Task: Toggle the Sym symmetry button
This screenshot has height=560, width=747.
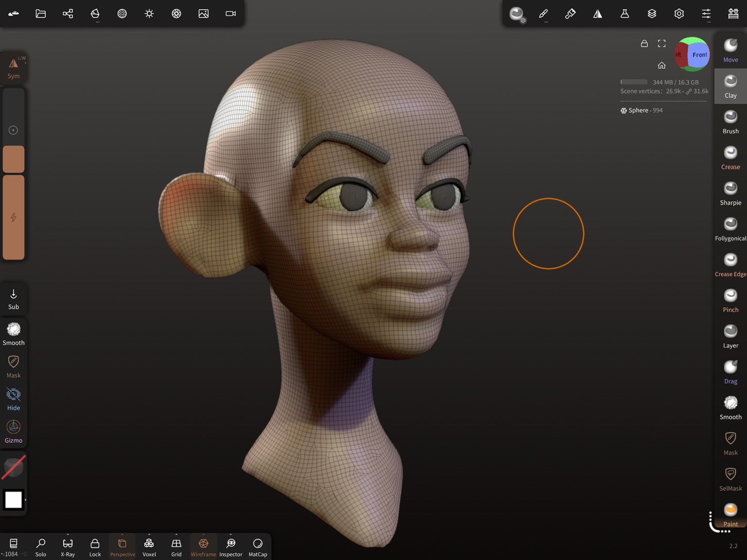Action: 14,68
